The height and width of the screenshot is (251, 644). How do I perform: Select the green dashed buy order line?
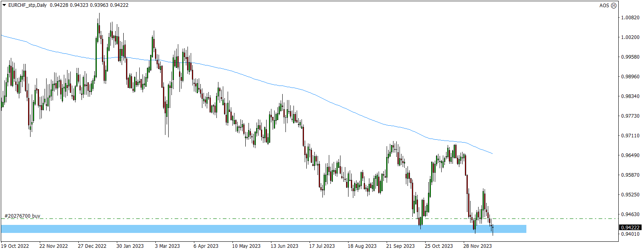(x=309, y=219)
